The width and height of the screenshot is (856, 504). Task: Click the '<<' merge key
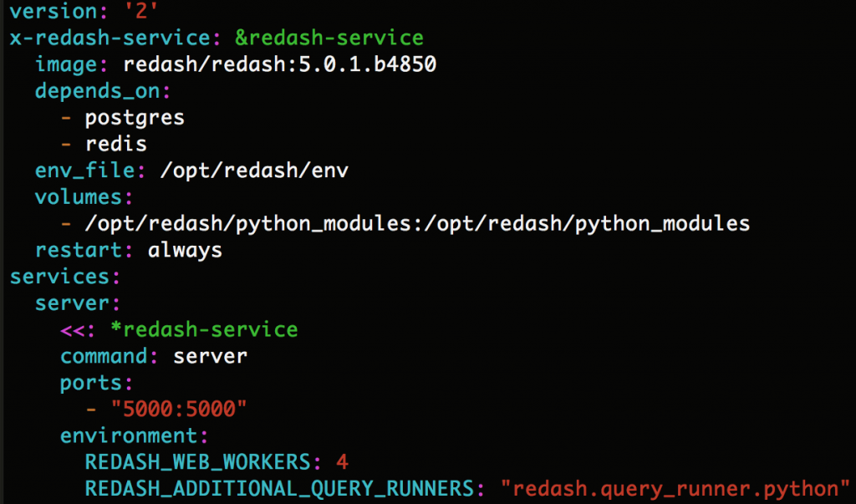[73, 330]
